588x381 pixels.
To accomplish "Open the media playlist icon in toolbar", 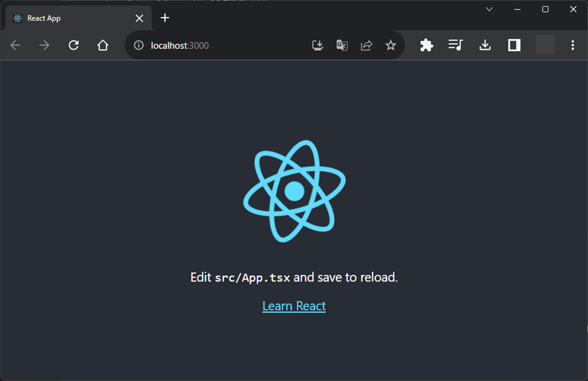I will coord(455,45).
